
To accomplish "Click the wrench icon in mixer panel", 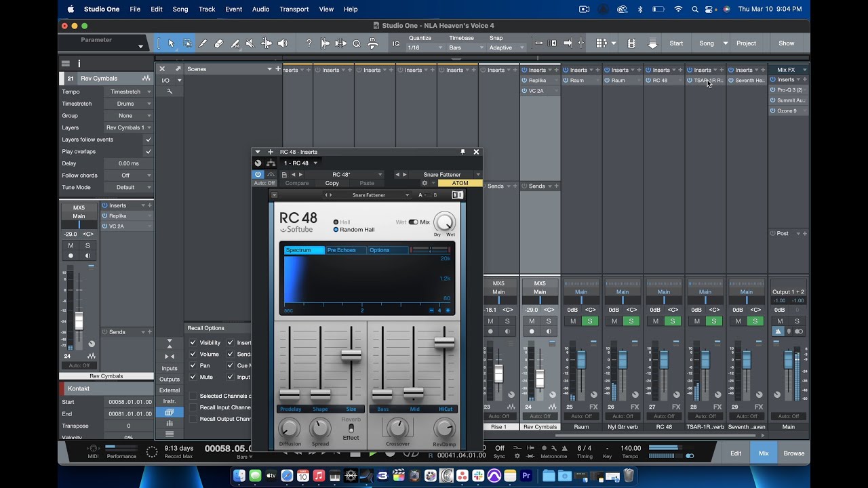I will [170, 91].
